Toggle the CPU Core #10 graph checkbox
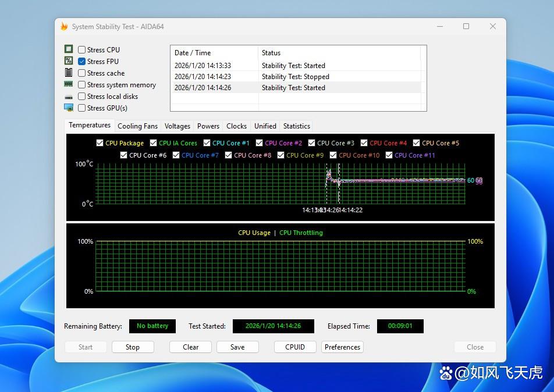The height and width of the screenshot is (392, 554). [333, 155]
